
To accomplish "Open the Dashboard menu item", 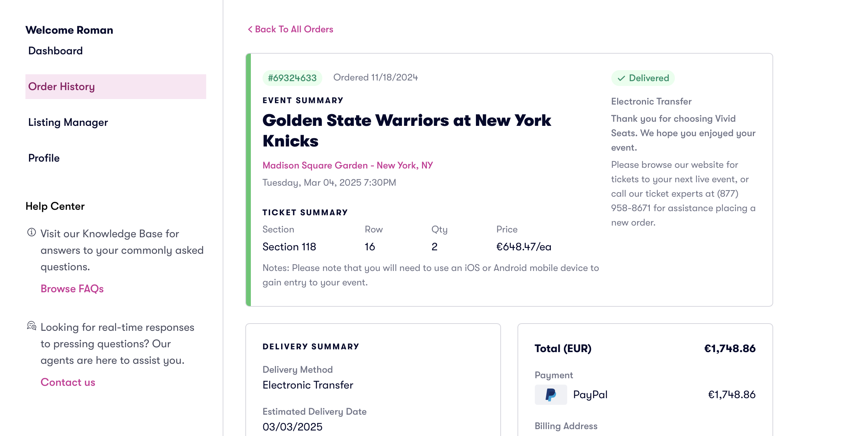I will (55, 51).
